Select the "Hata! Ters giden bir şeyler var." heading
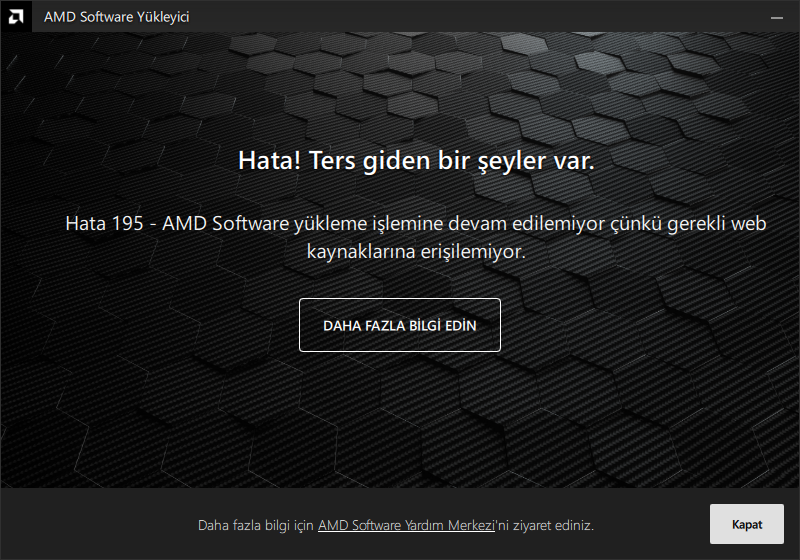The height and width of the screenshot is (560, 800). 416,160
